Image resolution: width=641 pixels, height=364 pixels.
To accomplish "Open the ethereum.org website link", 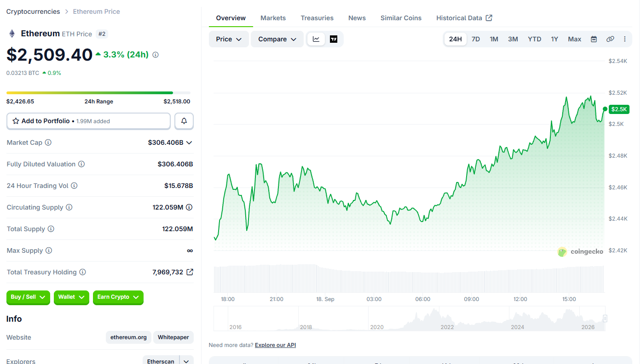I will pyautogui.click(x=129, y=337).
